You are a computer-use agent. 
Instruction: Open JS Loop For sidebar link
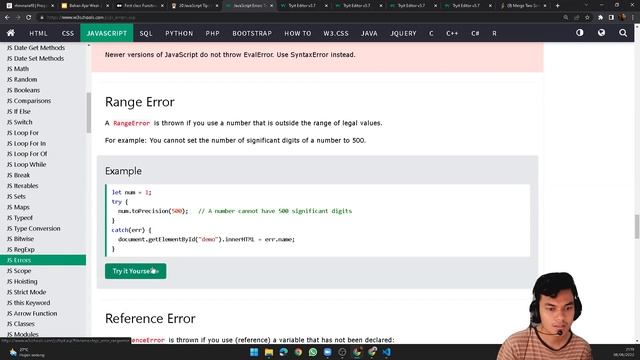point(23,133)
